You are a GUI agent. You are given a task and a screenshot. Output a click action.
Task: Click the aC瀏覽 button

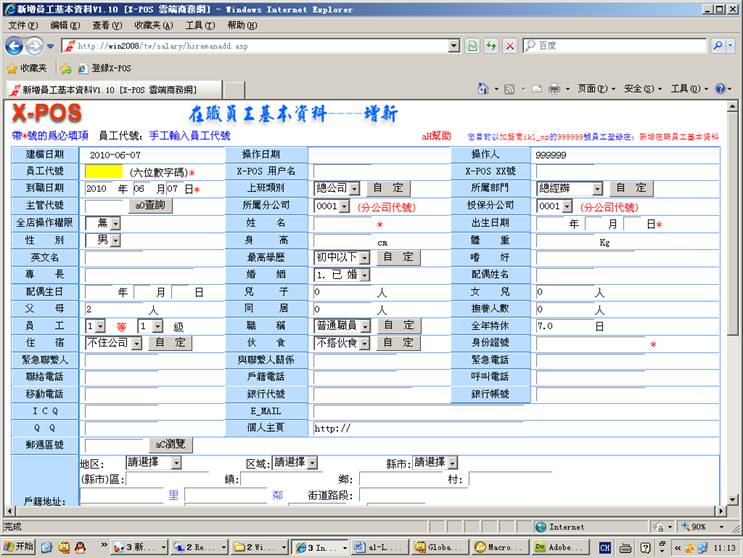tap(171, 444)
